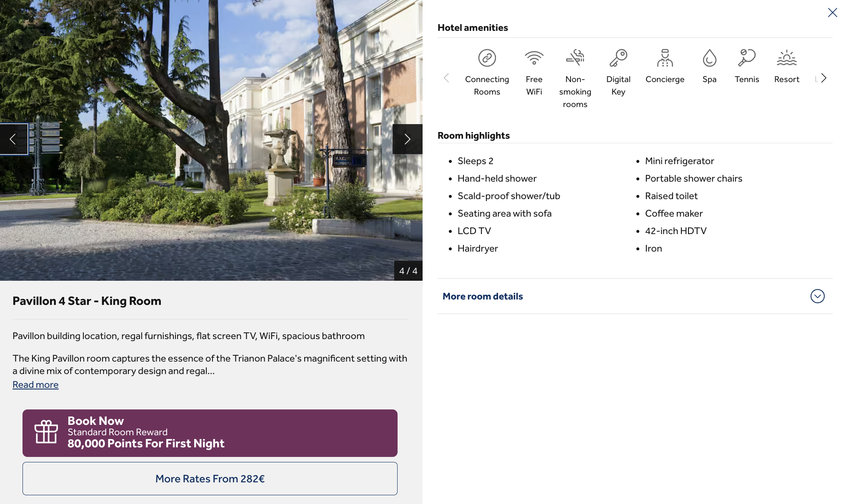View More Rates From 282€
Viewport: 846px width, 504px height.
coord(210,479)
